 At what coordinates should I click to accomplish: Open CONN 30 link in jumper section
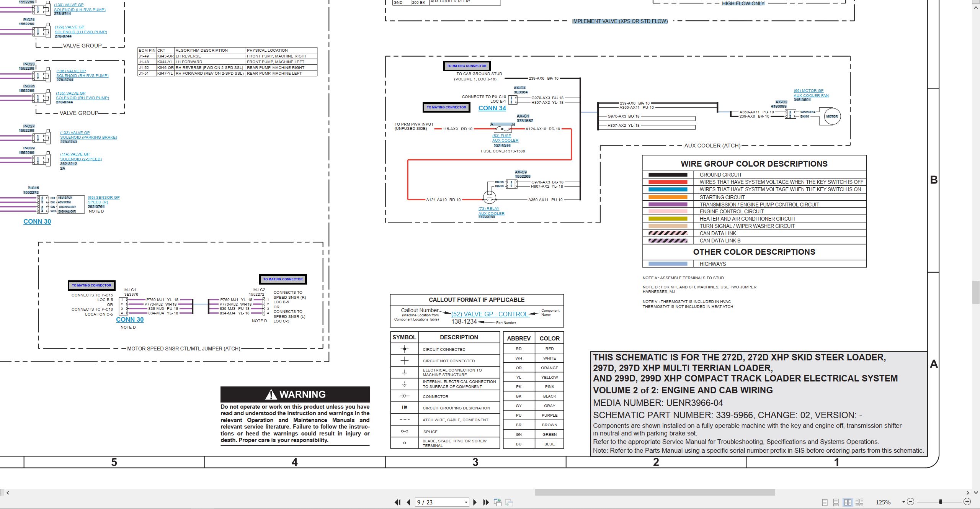[x=130, y=319]
